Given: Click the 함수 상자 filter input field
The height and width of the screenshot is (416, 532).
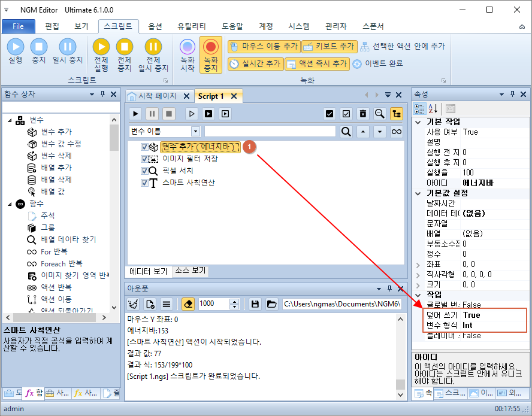Looking at the screenshot, I should point(61,108).
